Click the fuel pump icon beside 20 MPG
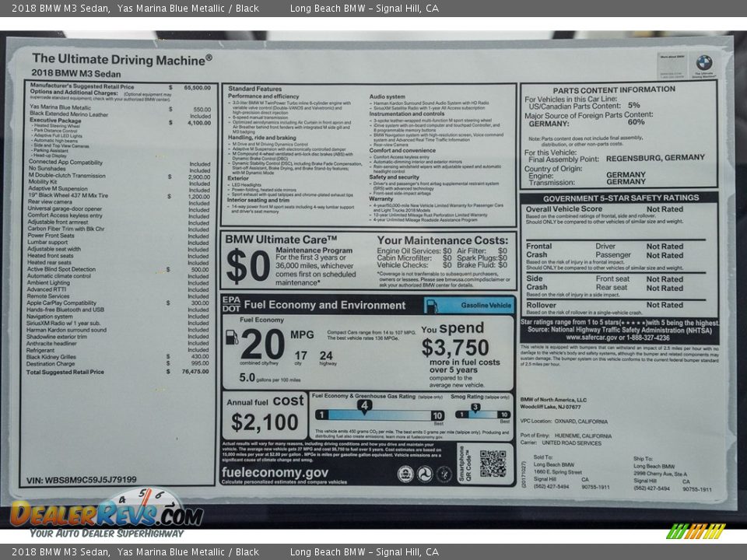Screen dimensions: 747x560 point(232,338)
